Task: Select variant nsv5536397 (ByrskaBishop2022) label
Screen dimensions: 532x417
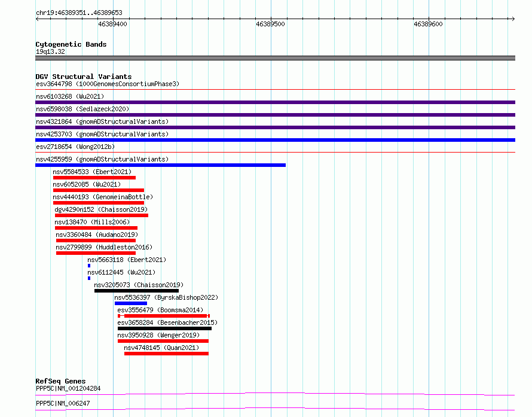Action: [x=166, y=297]
